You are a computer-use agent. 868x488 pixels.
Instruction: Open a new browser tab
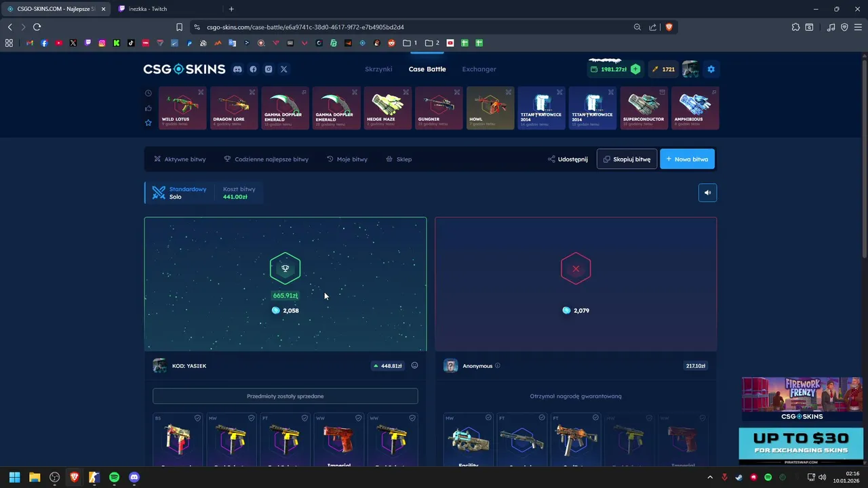(231, 9)
